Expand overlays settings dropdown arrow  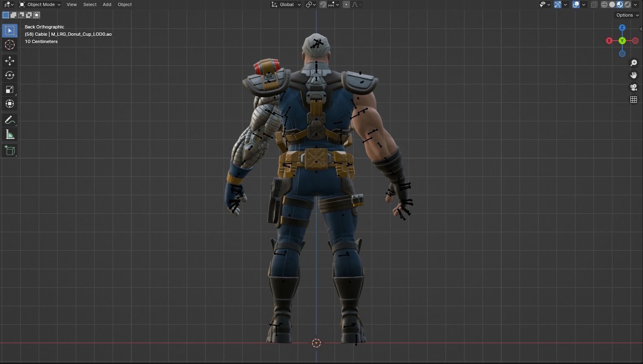tap(584, 4)
